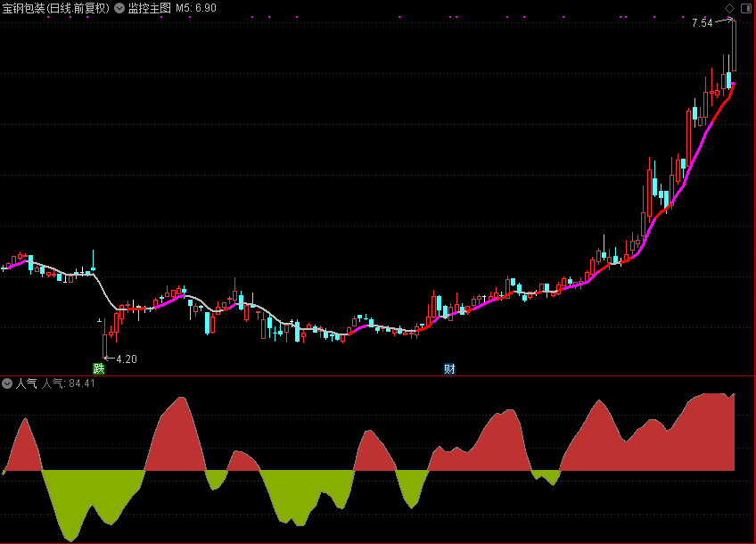Viewport: 756px width, 544px height.
Task: Click the 宝钢包装(日线.前复权) chart title
Action: click(56, 8)
